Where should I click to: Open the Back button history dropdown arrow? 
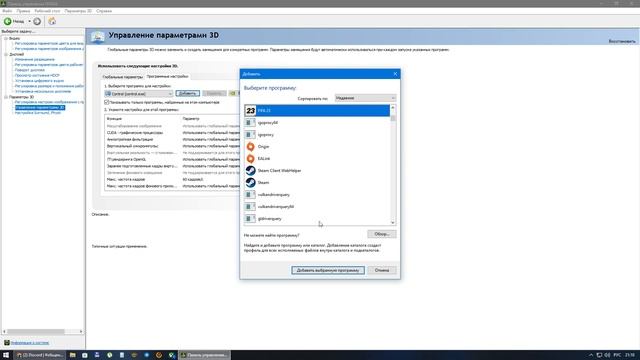tap(29, 21)
